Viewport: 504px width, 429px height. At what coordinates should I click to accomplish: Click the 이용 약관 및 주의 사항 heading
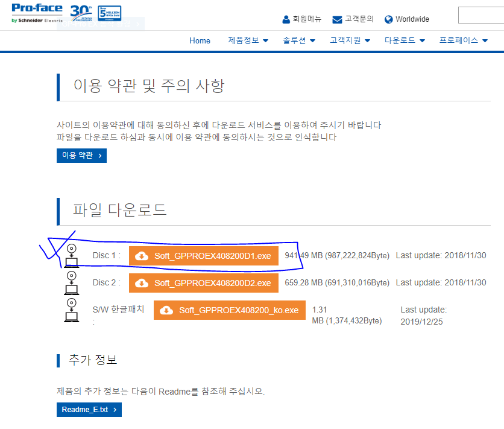[x=149, y=86]
